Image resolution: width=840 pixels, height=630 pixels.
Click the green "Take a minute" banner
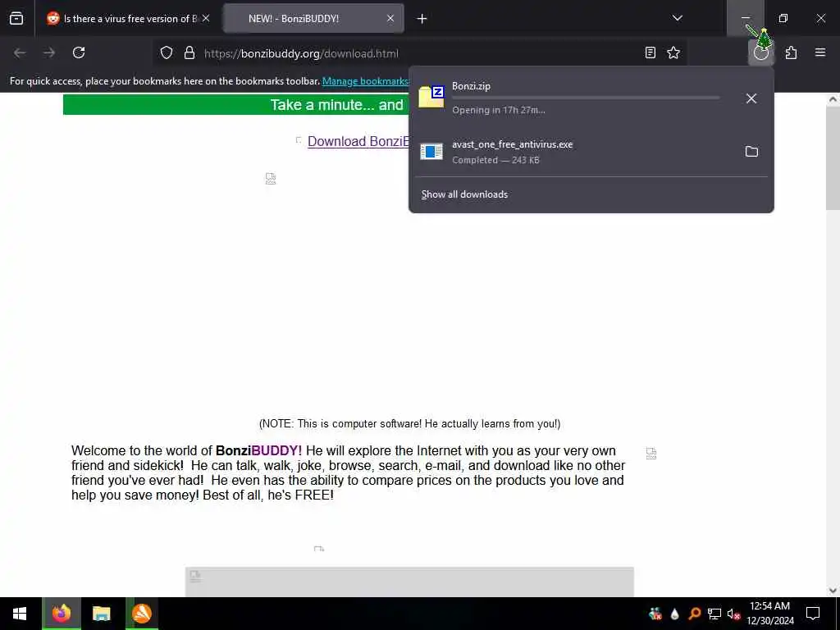235,104
